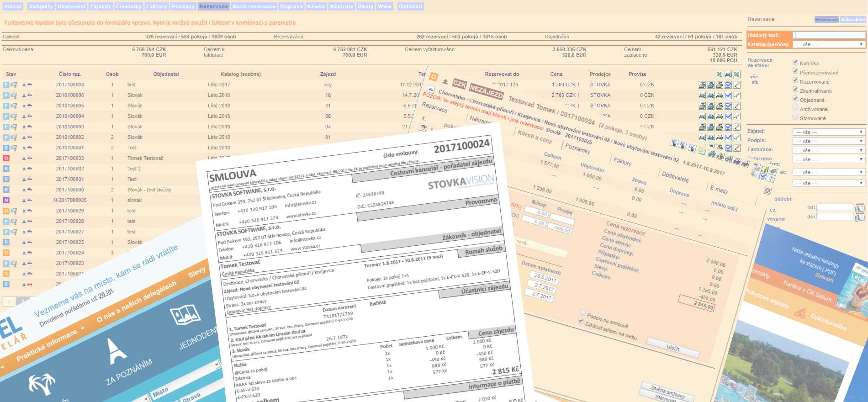The height and width of the screenshot is (402, 868).
Task: Click the edit pencil icon in row 2017100034
Action: click(x=737, y=85)
